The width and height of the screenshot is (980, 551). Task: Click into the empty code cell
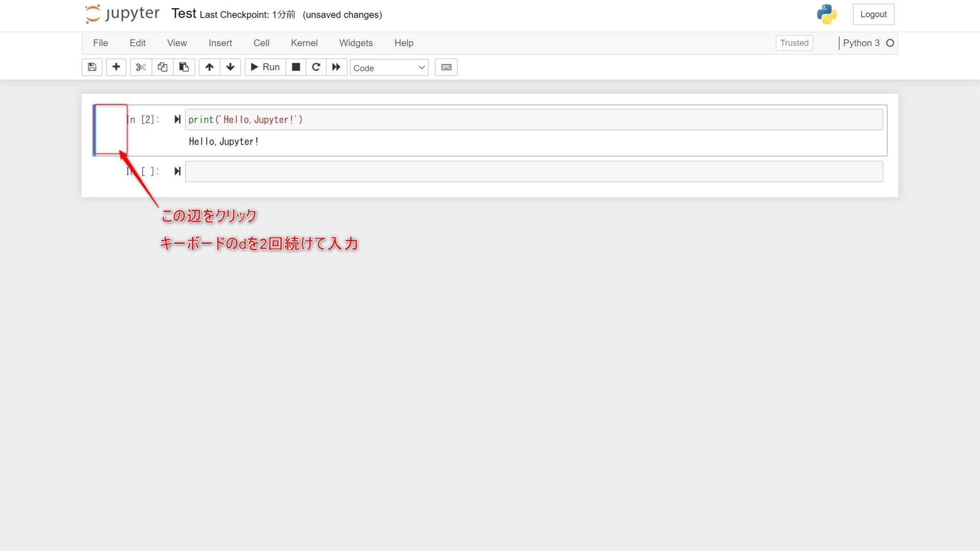(x=534, y=171)
